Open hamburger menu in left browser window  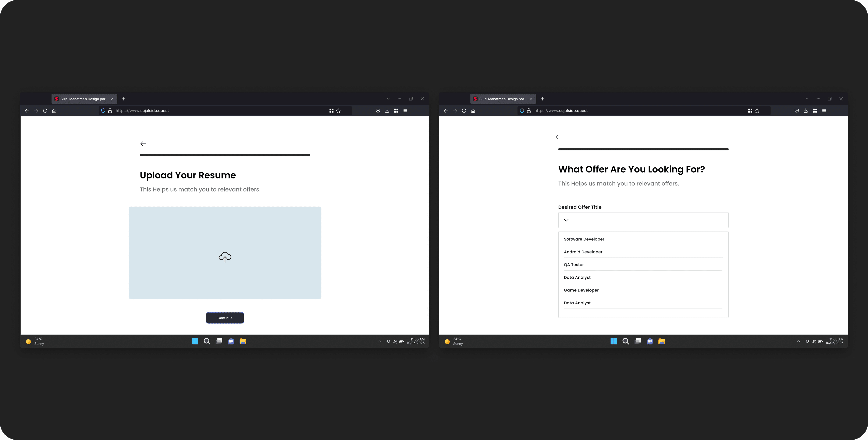click(x=405, y=111)
